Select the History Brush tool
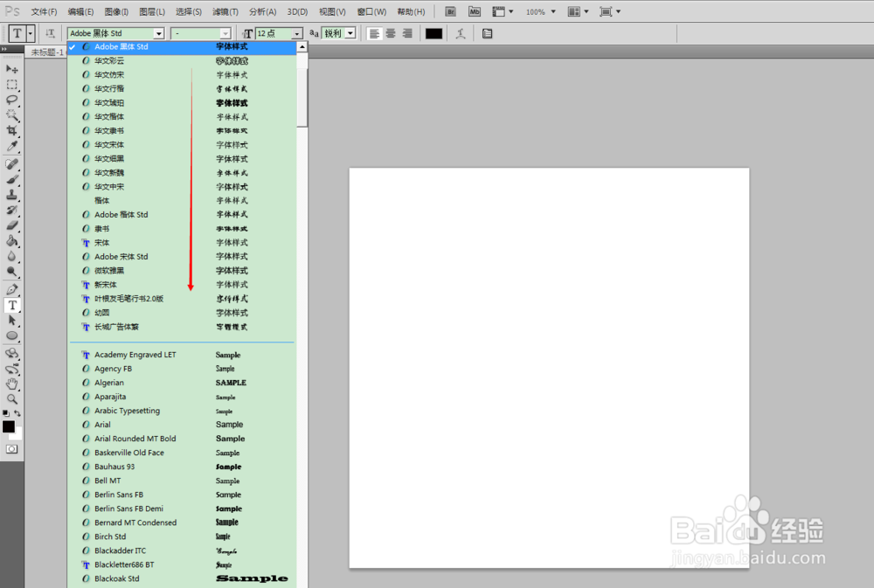Image resolution: width=874 pixels, height=588 pixels. coord(11,210)
